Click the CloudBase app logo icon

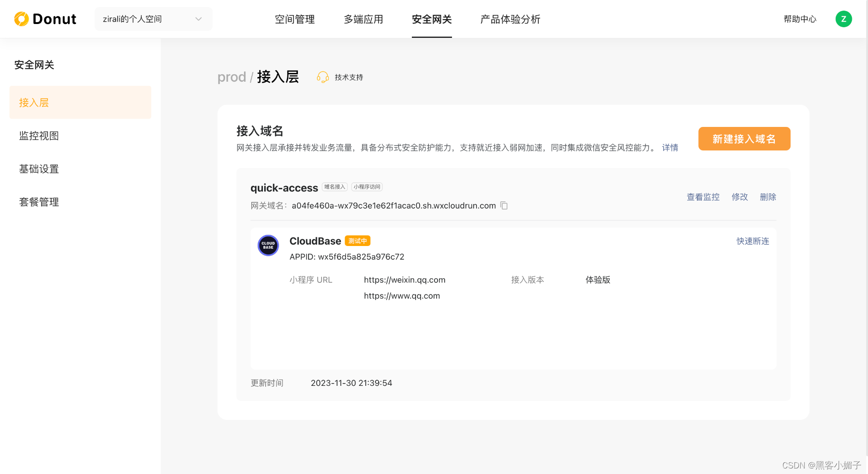268,245
